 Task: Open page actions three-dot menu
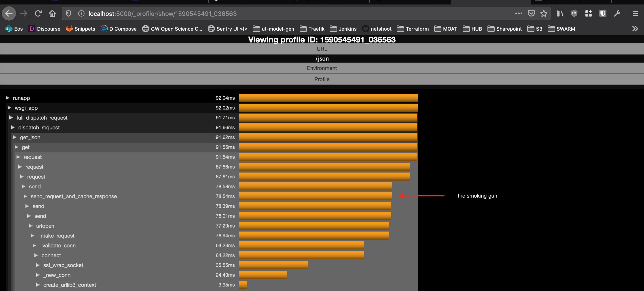click(519, 13)
